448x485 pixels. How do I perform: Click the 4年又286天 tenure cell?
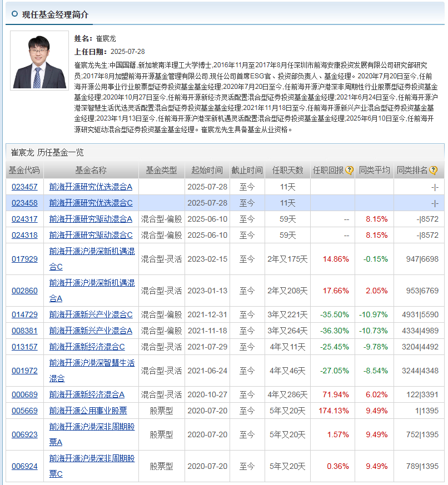287,394
